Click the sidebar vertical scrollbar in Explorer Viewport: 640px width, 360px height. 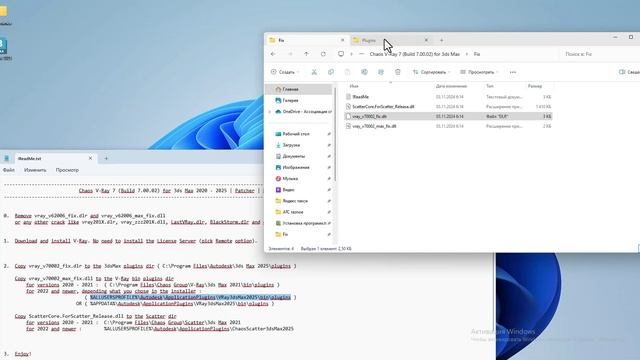point(335,134)
